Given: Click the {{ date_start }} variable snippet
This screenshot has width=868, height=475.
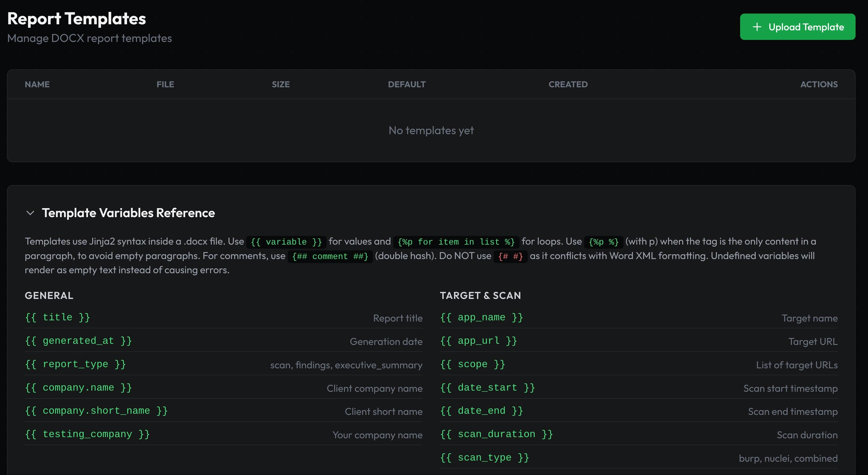Looking at the screenshot, I should (x=487, y=387).
